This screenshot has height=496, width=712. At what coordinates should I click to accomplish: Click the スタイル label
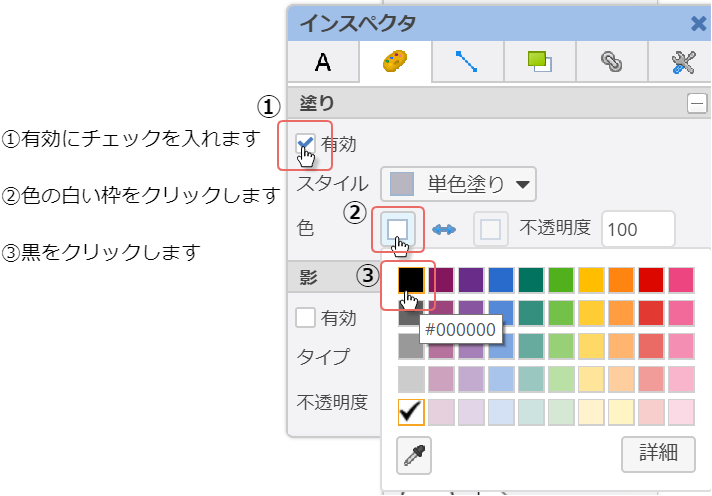click(x=333, y=184)
